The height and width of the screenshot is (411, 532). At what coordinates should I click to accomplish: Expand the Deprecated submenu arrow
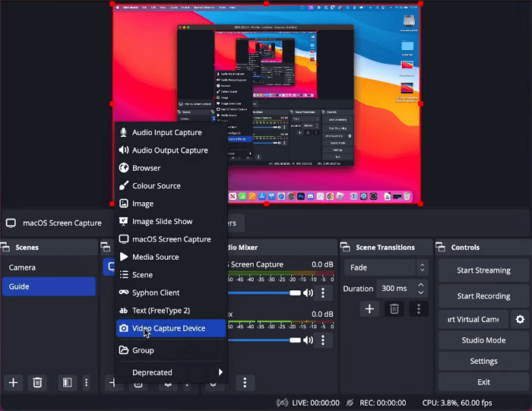coord(220,372)
